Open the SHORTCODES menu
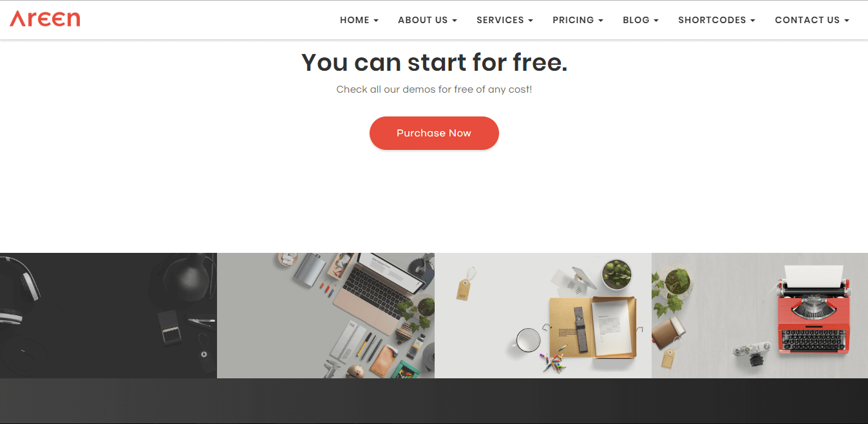 click(x=717, y=20)
